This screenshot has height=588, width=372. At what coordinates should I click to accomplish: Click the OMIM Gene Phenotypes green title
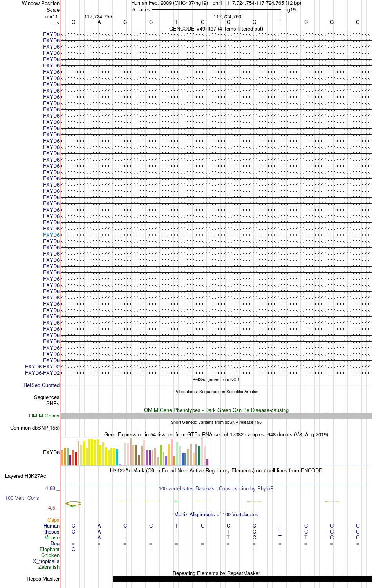[x=216, y=410]
